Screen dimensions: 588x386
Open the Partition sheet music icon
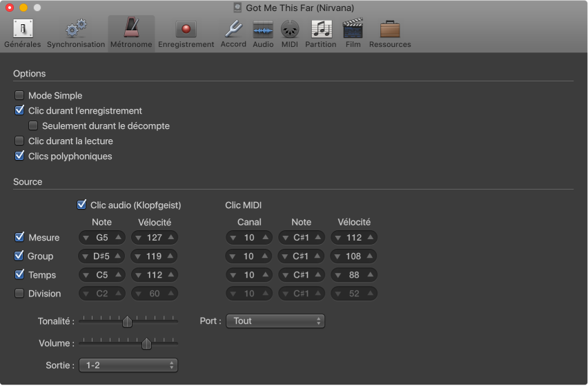point(321,30)
